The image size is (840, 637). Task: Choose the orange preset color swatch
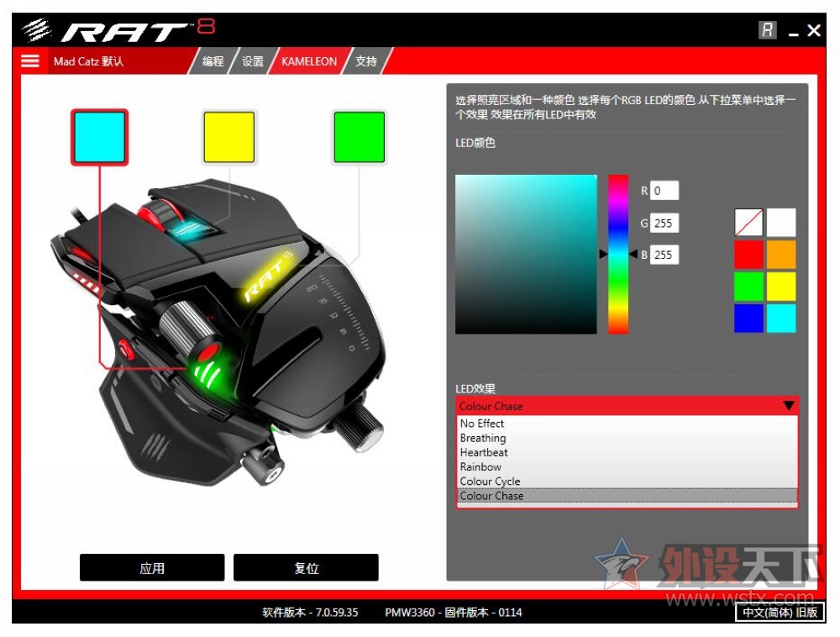780,254
